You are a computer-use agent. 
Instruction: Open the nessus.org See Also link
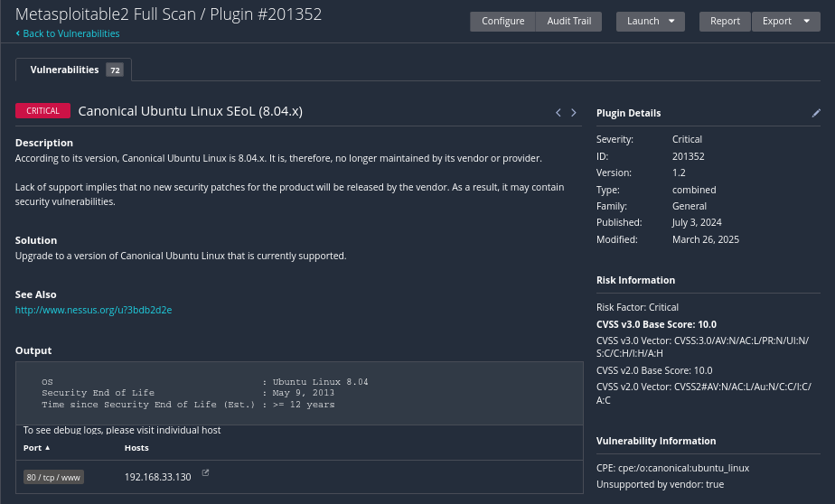pos(93,310)
